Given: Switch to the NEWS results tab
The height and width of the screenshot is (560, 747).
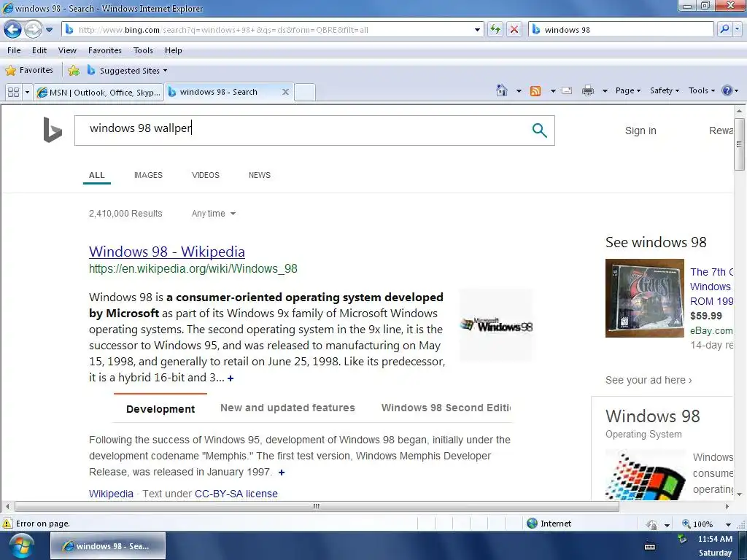Looking at the screenshot, I should pos(260,175).
